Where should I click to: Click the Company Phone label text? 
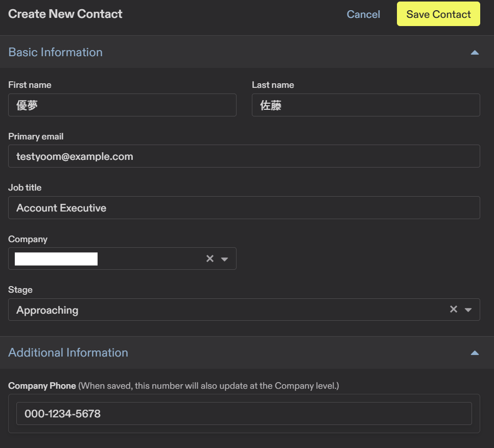[42, 386]
